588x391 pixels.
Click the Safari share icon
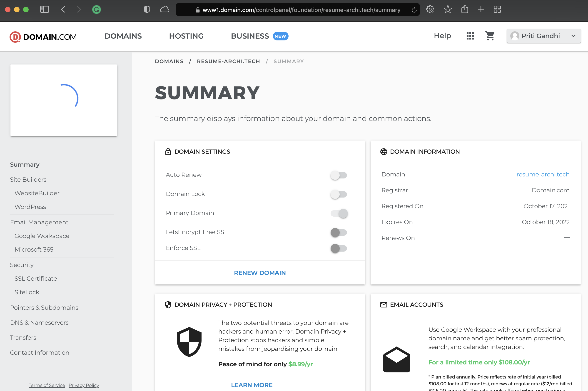(464, 10)
